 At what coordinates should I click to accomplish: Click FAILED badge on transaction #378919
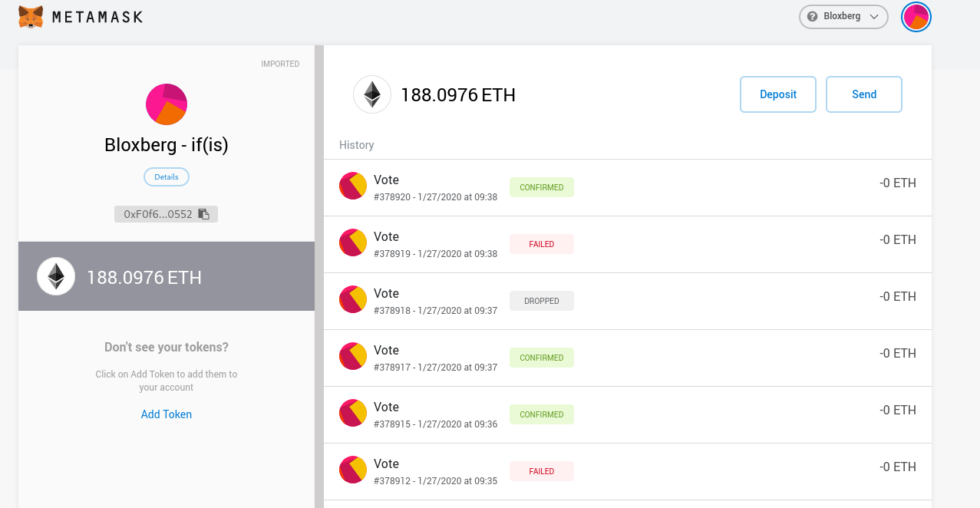pos(542,244)
